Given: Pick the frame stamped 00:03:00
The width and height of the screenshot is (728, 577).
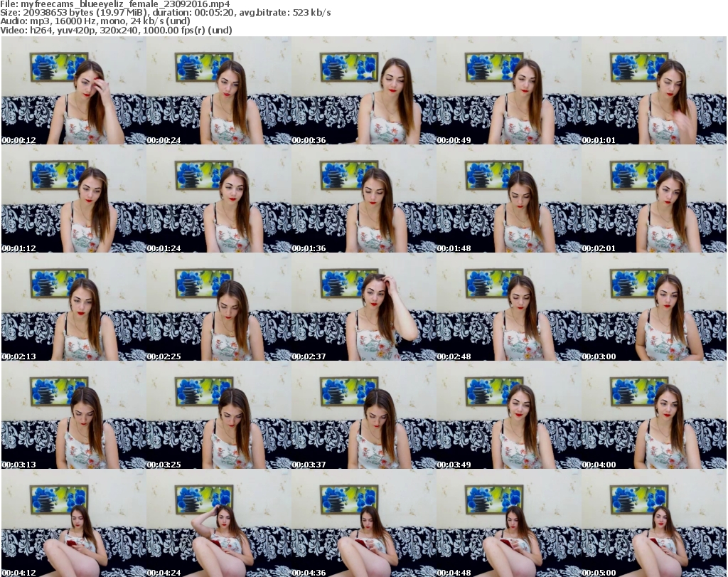Looking at the screenshot, I should point(653,307).
